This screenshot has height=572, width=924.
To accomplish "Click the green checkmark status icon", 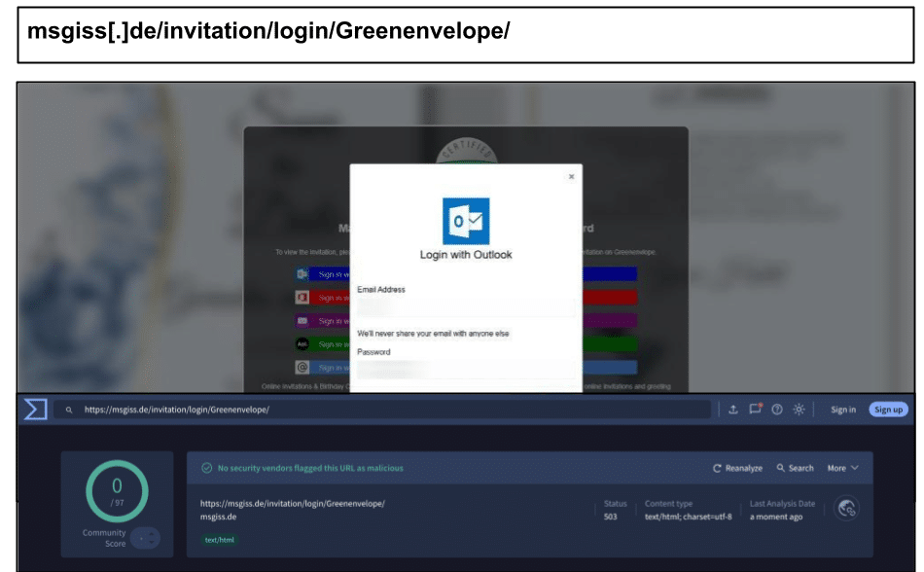I will pyautogui.click(x=207, y=468).
